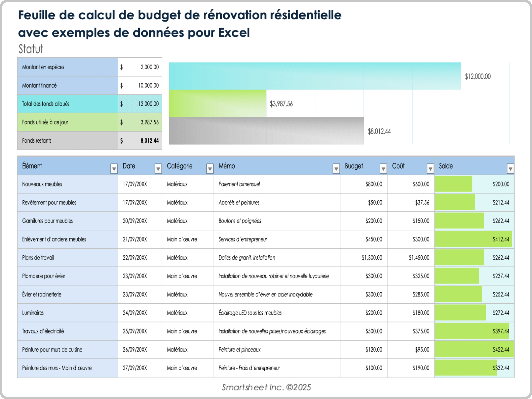Open the filter icon on Date column

coord(158,168)
